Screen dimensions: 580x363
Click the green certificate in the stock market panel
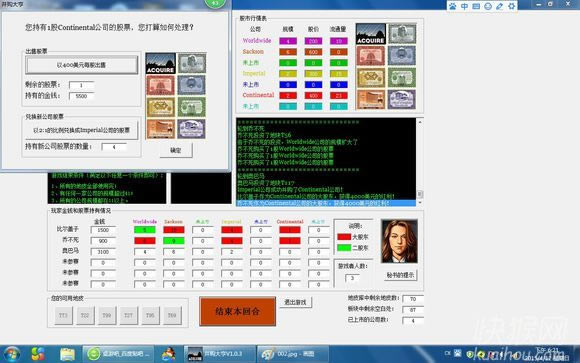pos(402,77)
